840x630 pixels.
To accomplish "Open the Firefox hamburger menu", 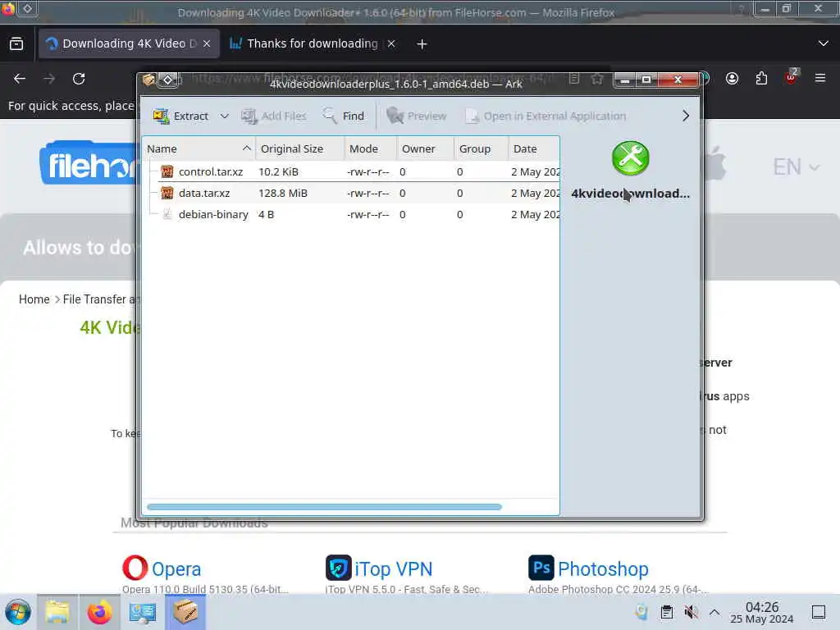I will 820,79.
